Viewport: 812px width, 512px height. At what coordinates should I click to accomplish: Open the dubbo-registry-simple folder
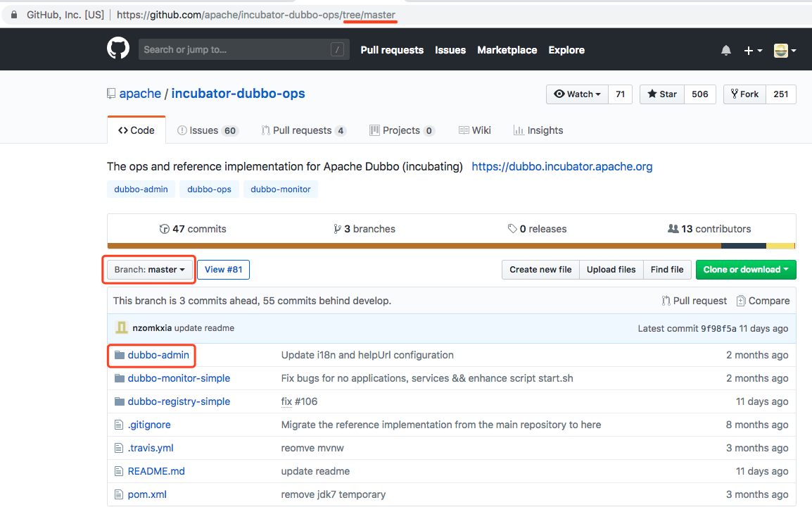[x=179, y=401]
